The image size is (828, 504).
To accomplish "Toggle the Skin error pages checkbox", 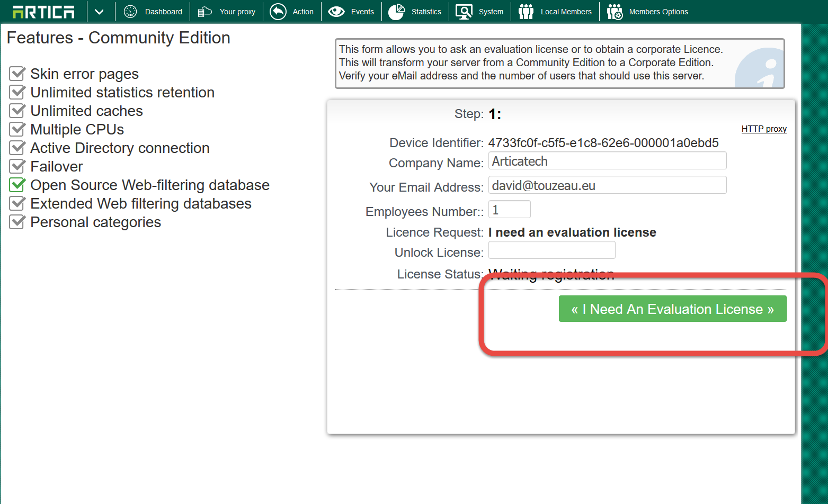I will tap(17, 73).
